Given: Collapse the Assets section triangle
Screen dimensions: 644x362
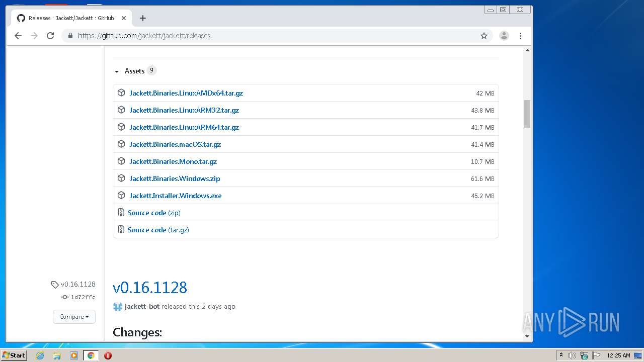Looking at the screenshot, I should (117, 71).
